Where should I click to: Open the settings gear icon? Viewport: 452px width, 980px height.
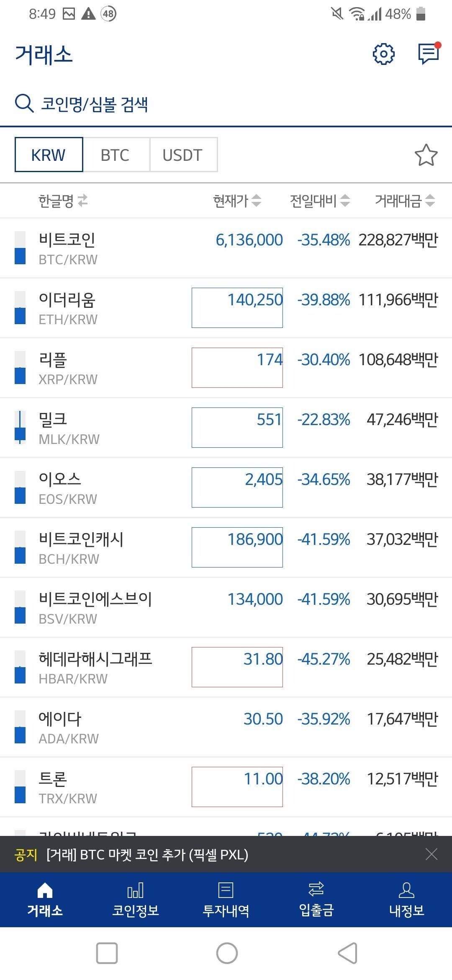point(384,54)
